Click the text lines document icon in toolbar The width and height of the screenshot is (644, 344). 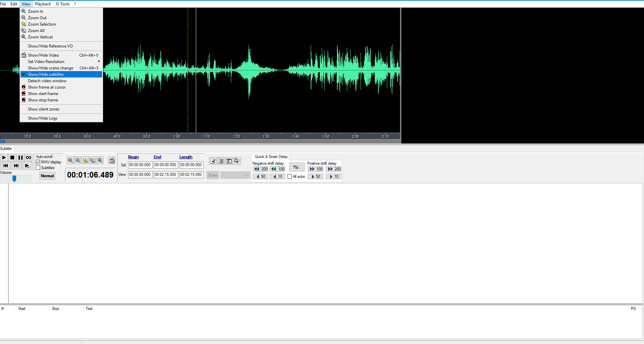pos(221,161)
